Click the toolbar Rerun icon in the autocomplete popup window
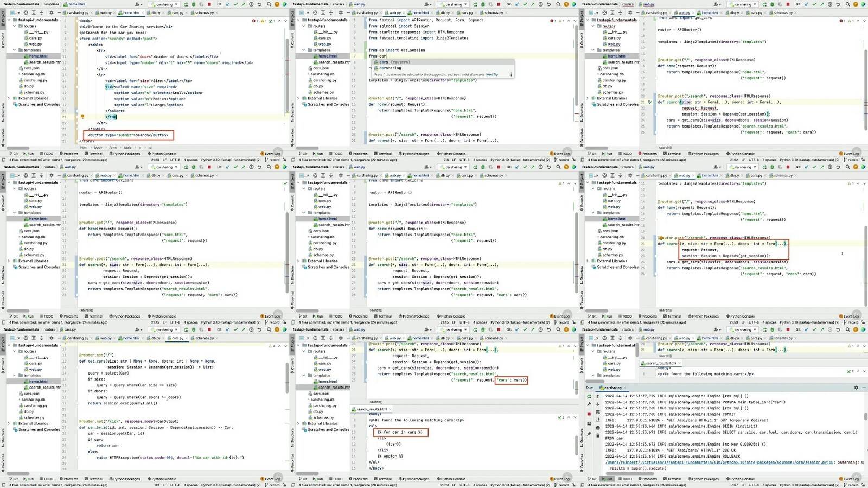Image resolution: width=868 pixels, height=488 pixels. point(475,4)
